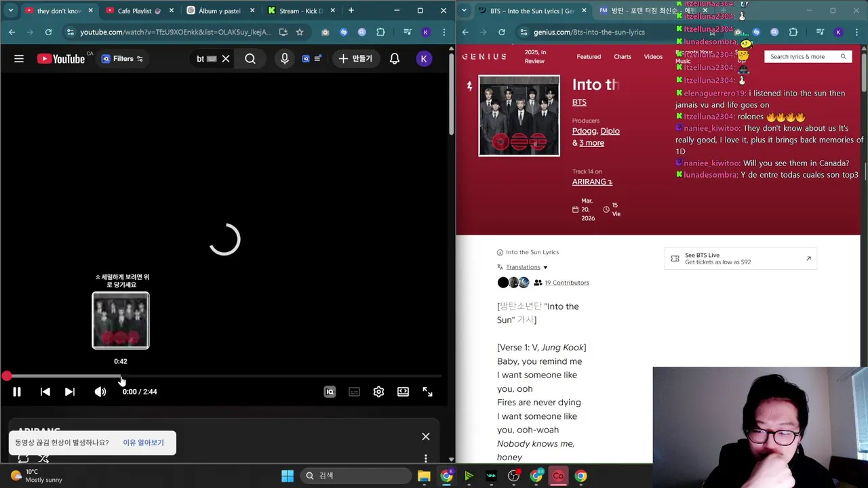868x488 pixels.
Task: Open the ARIRANG album link
Action: pyautogui.click(x=592, y=182)
